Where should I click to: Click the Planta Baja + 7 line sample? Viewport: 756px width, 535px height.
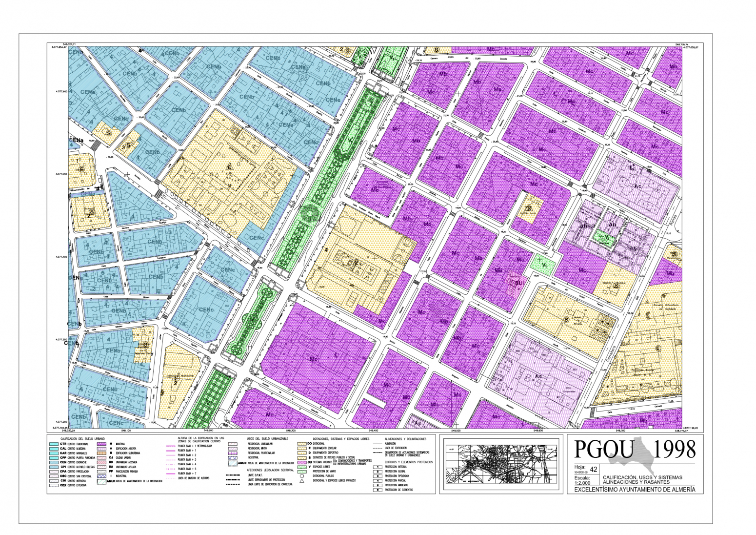(171, 473)
